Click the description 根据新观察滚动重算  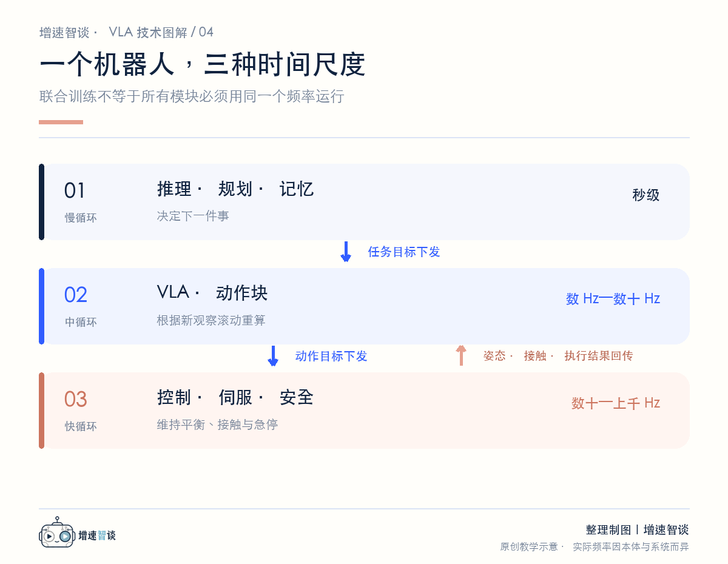coord(211,320)
